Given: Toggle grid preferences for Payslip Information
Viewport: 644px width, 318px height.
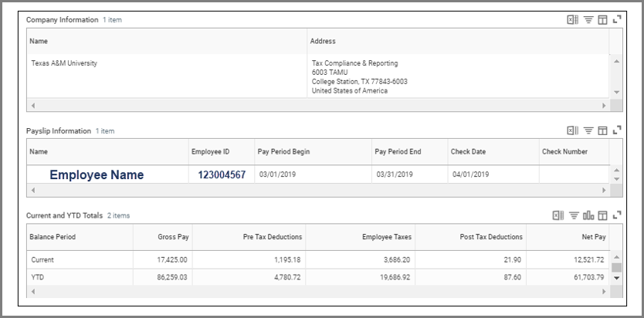Looking at the screenshot, I should (x=603, y=130).
